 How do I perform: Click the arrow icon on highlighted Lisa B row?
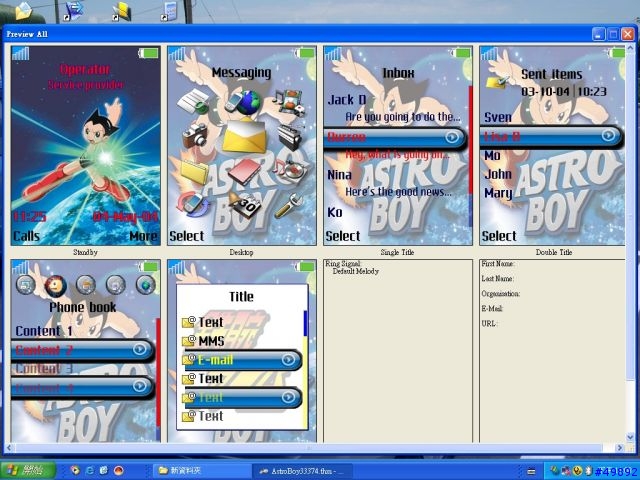pyautogui.click(x=608, y=135)
